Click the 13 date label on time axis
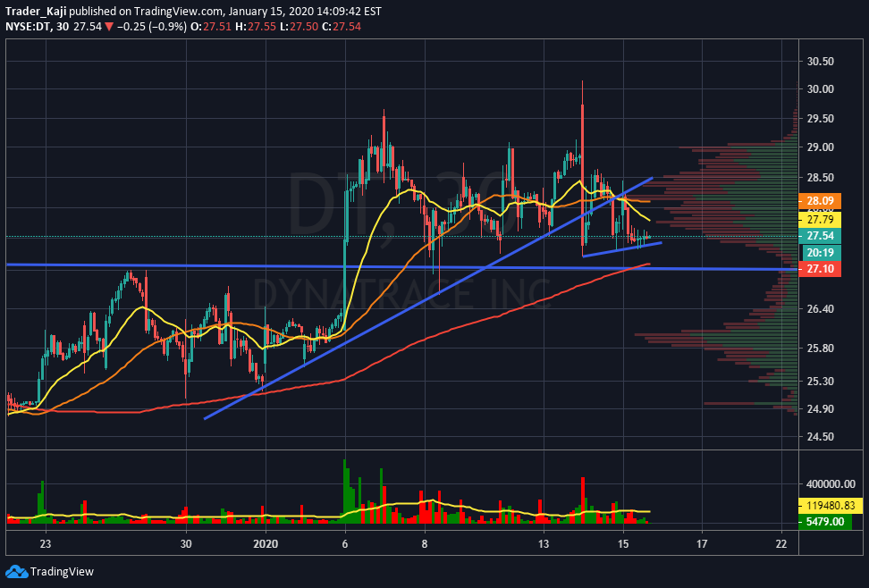This screenshot has height=588, width=869. (x=544, y=543)
